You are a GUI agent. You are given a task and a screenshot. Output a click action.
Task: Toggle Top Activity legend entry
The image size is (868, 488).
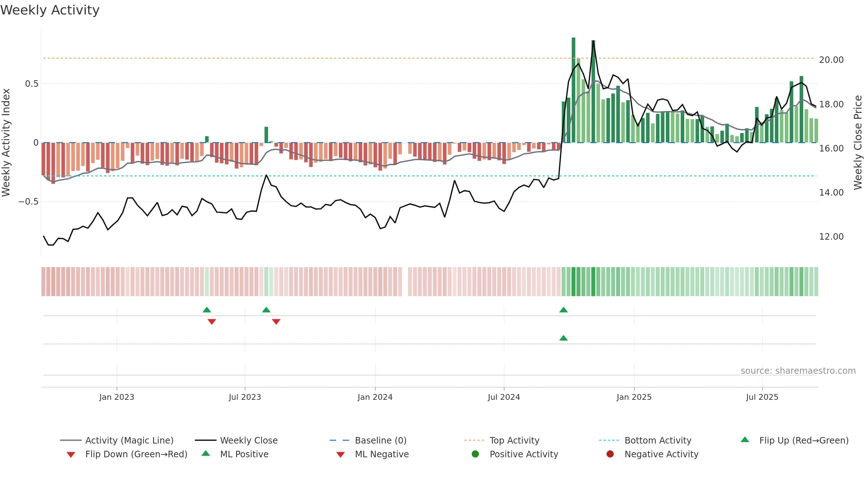[502, 440]
